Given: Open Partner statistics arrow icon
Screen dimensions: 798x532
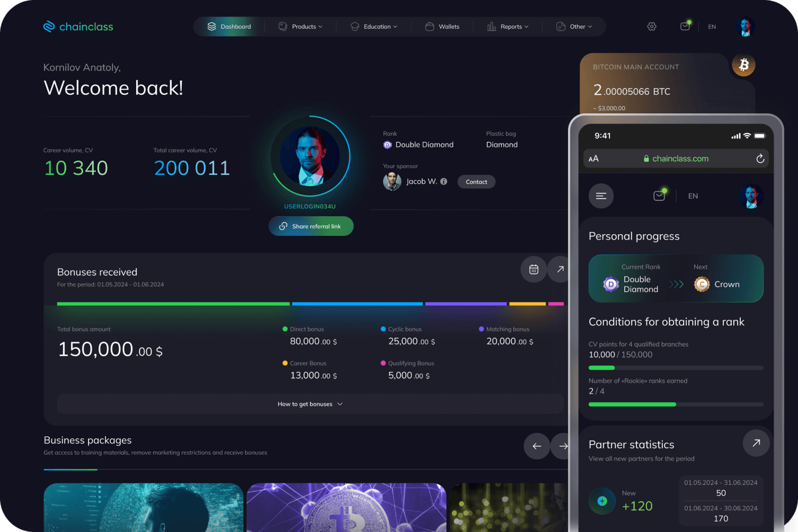Looking at the screenshot, I should [756, 443].
